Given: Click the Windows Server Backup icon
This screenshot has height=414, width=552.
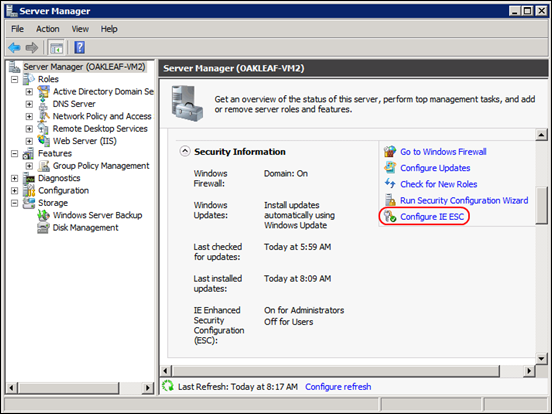Looking at the screenshot, I should click(43, 215).
